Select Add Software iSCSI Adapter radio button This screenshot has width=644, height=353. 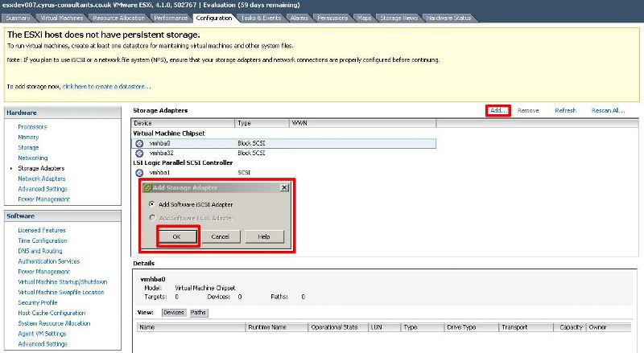[152, 204]
